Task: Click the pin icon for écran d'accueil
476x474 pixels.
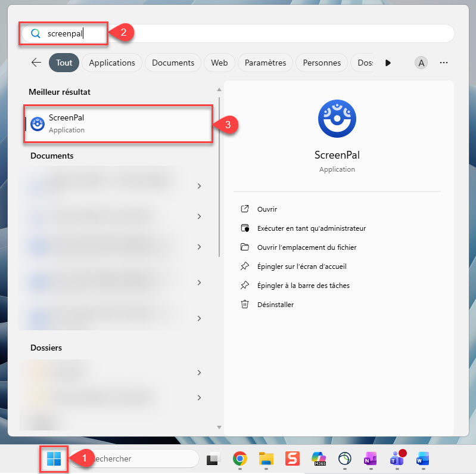Action: click(x=245, y=266)
